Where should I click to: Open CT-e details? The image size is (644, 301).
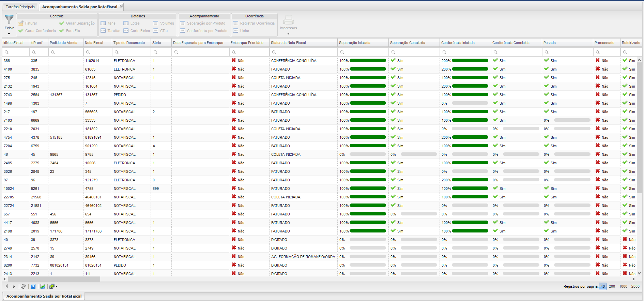tap(160, 31)
